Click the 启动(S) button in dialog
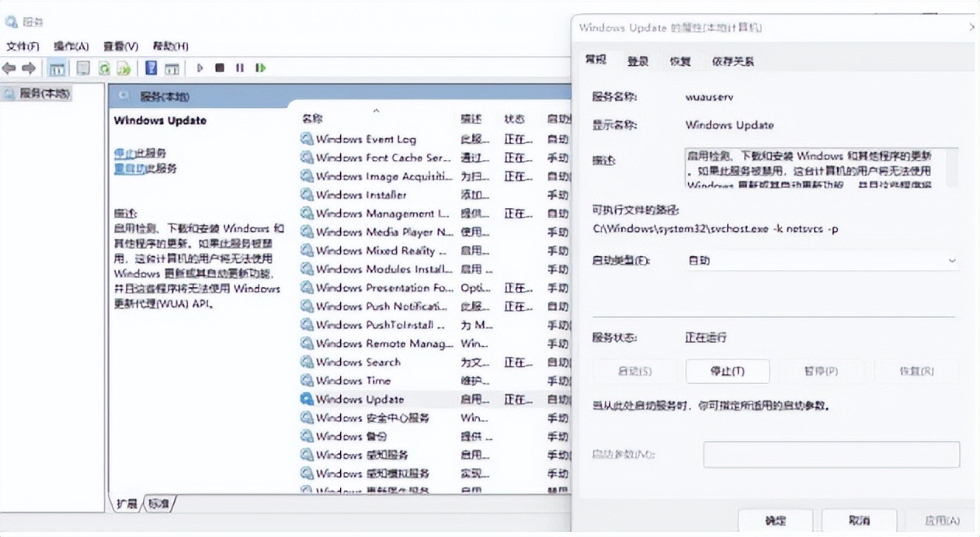 [x=634, y=371]
